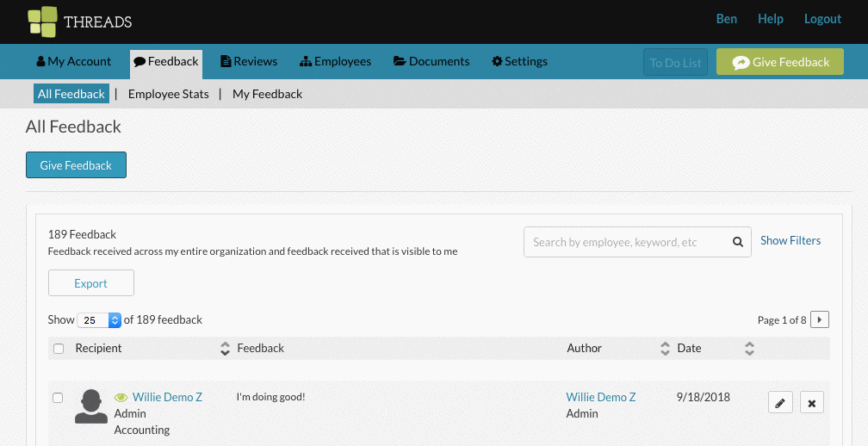Click the Ben user link
This screenshot has width=868, height=446.
point(726,19)
